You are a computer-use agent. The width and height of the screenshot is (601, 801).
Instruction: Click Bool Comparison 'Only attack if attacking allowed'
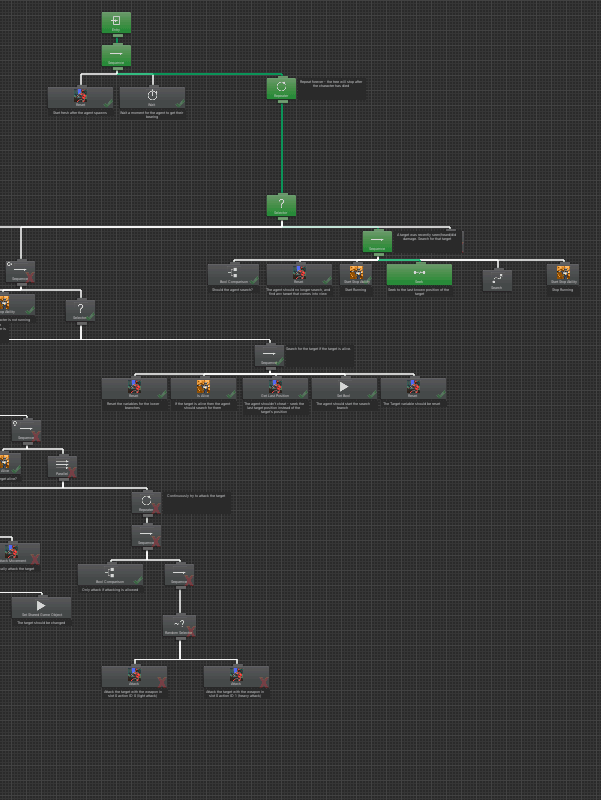click(110, 574)
